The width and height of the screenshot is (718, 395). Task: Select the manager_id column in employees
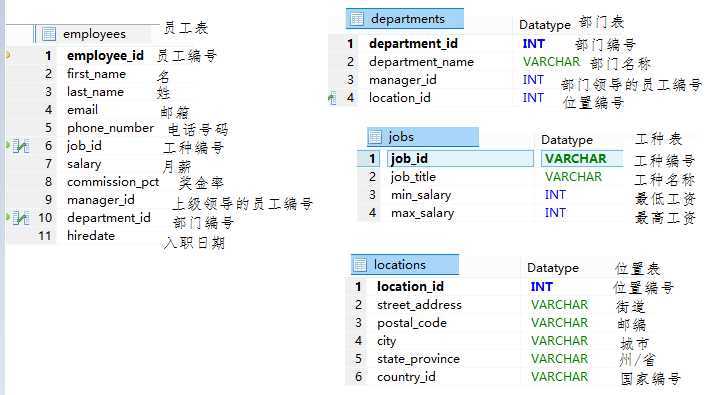tap(101, 200)
